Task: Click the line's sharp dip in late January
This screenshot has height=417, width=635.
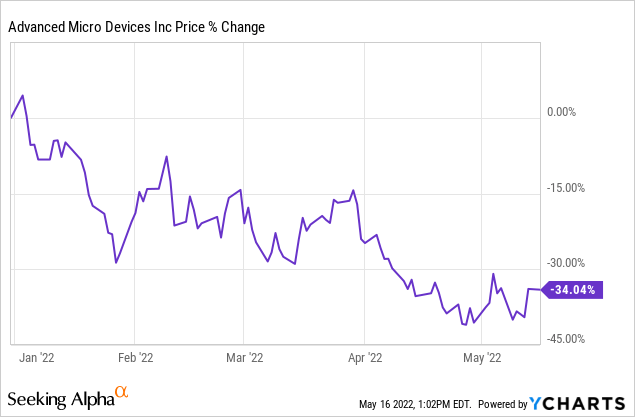Action: click(x=116, y=263)
